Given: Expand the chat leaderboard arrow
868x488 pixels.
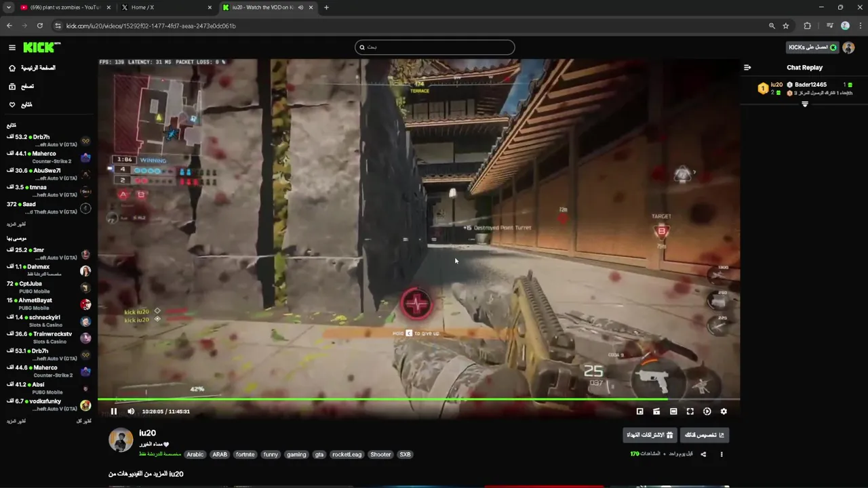Looking at the screenshot, I should pyautogui.click(x=805, y=104).
